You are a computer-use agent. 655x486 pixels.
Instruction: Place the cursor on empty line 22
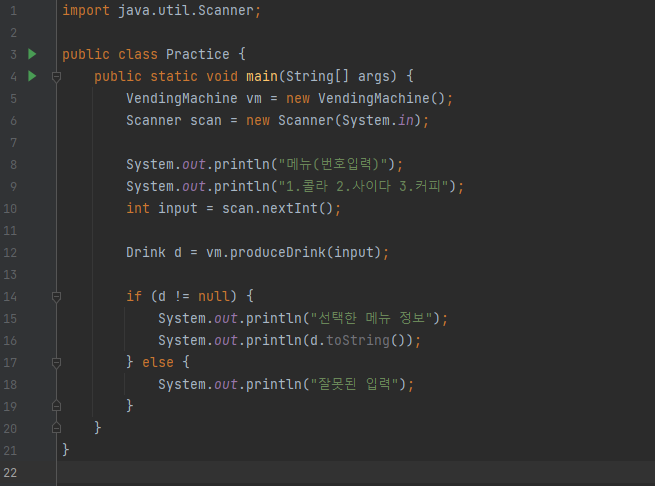pos(355,473)
